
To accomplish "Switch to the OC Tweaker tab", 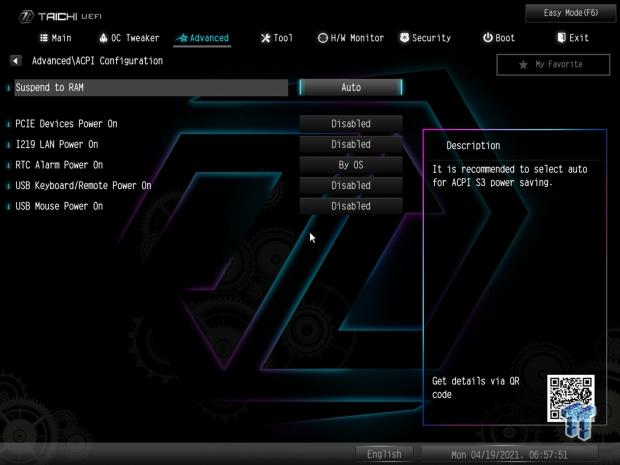I will tap(129, 38).
